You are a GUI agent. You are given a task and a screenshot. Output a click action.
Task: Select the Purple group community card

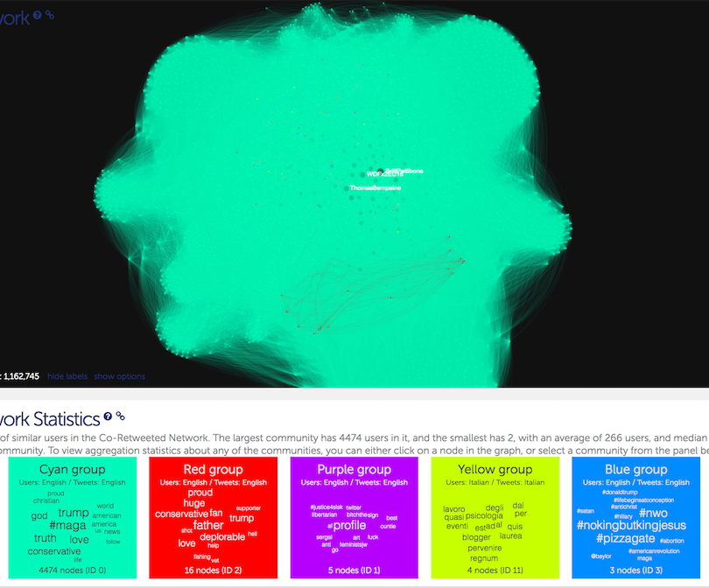(354, 517)
